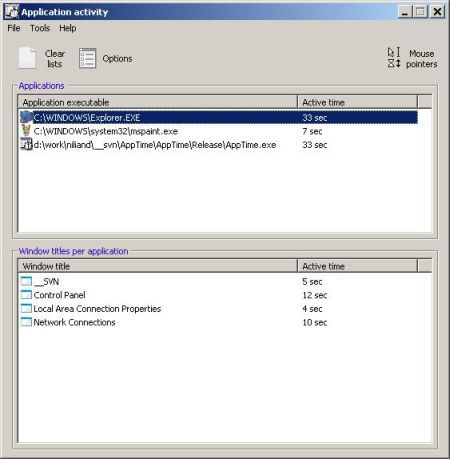This screenshot has width=450, height=459.
Task: Select the AppTime.exe application icon
Action: tap(26, 144)
